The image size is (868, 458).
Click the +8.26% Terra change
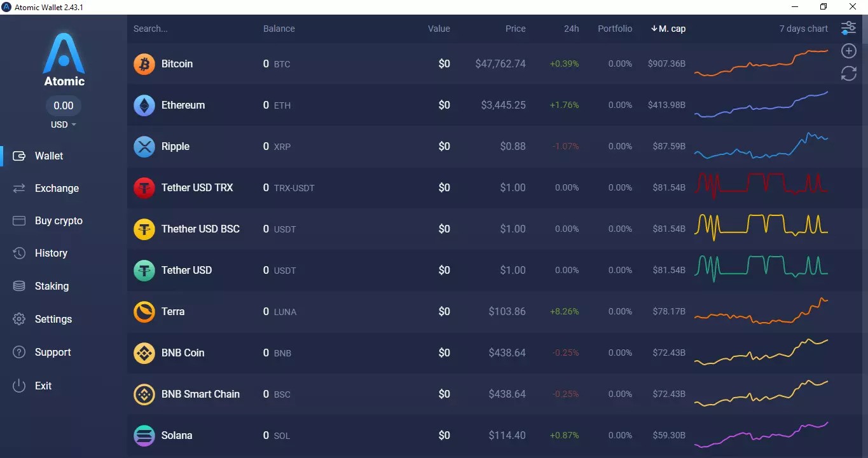[565, 311]
